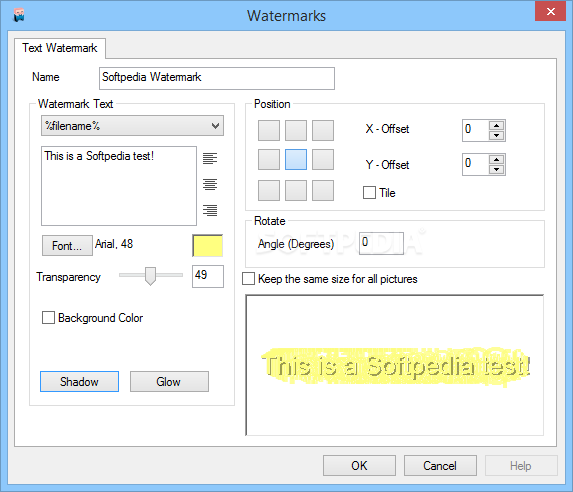Click the Transparency value field showing 49
573x492 pixels.
tap(208, 276)
